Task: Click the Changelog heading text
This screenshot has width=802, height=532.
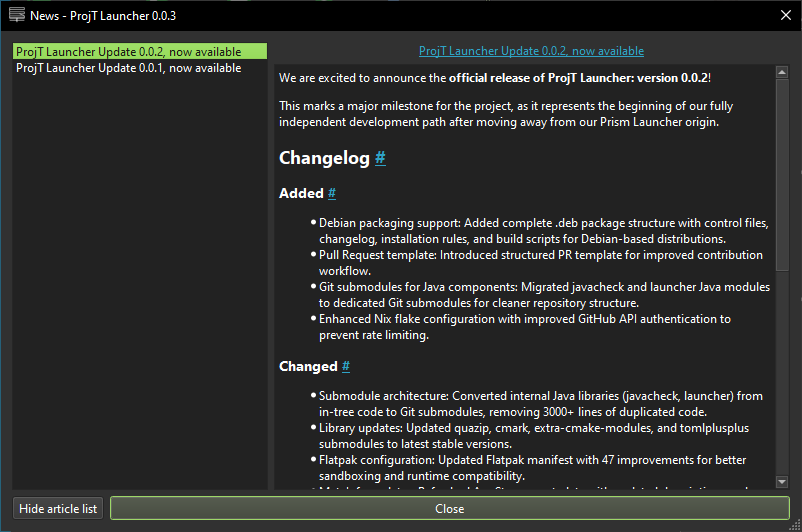Action: pos(324,158)
